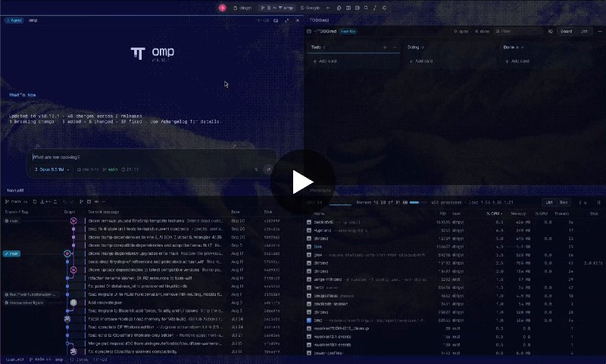Image resolution: width=606 pixels, height=364 pixels.
Task: Click the undo icon in git toolbar
Action: pyautogui.click(x=64, y=201)
